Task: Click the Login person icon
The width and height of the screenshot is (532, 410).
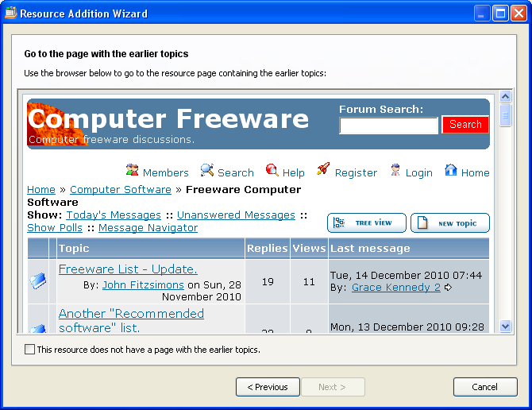Action: (x=395, y=170)
